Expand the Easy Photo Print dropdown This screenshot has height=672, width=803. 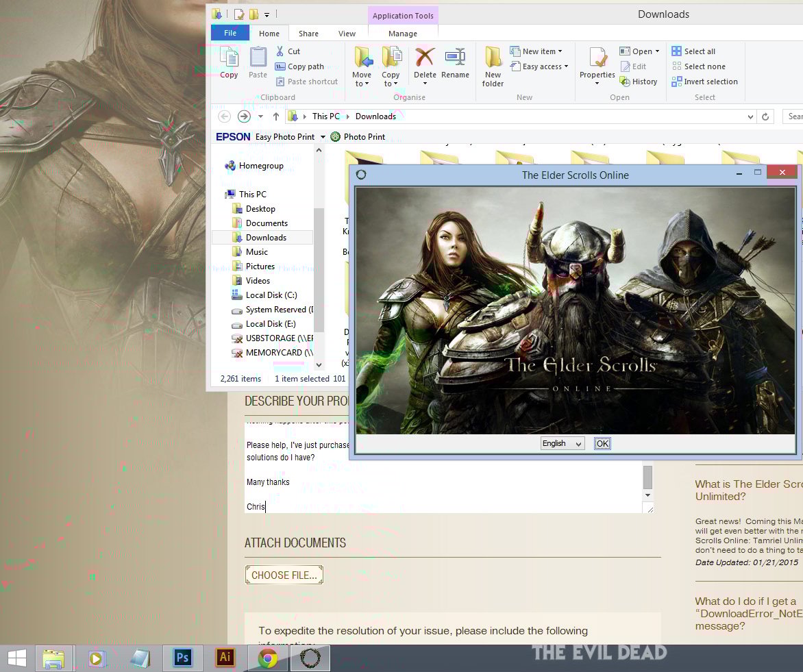[x=323, y=137]
